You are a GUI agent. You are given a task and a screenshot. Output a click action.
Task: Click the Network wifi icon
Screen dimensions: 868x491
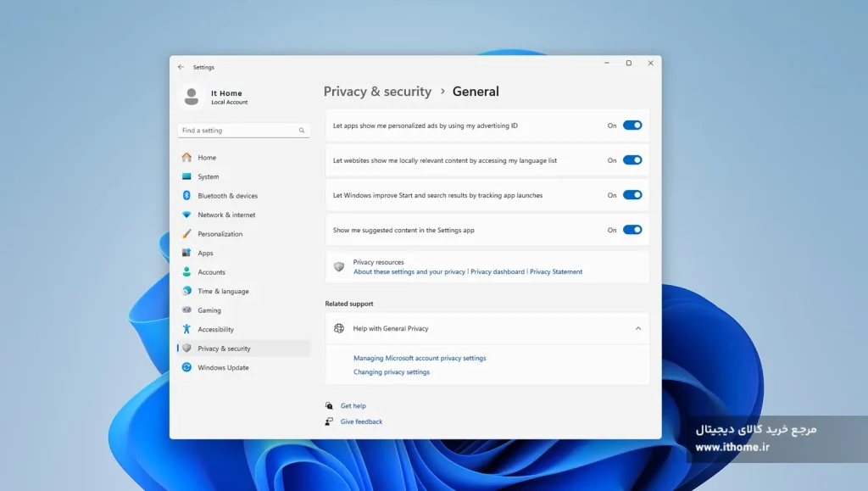coord(186,215)
